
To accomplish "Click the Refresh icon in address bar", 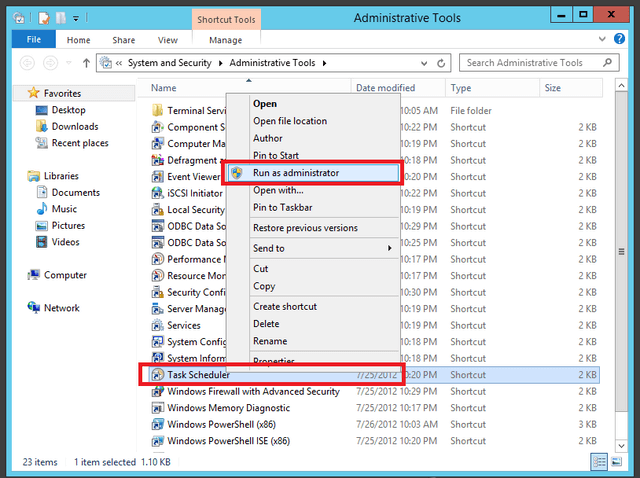I will click(x=441, y=63).
